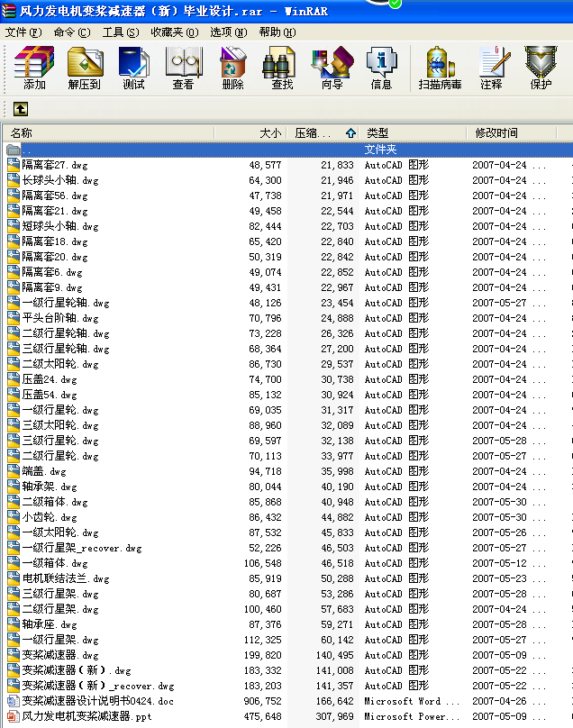Click the Word icon of 变桨减速器设计说明书0424.doc
The width and height of the screenshot is (573, 728).
pyautogui.click(x=14, y=701)
